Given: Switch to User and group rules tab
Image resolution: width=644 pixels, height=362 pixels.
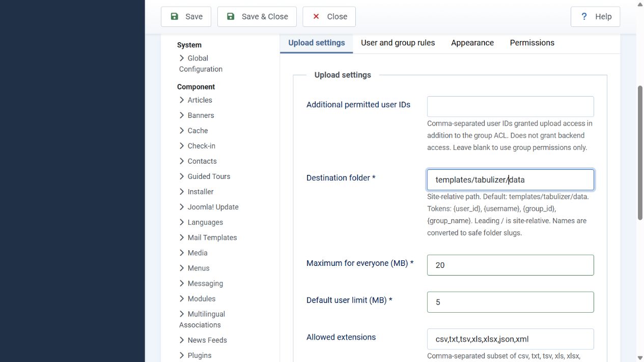Looking at the screenshot, I should coord(398,43).
